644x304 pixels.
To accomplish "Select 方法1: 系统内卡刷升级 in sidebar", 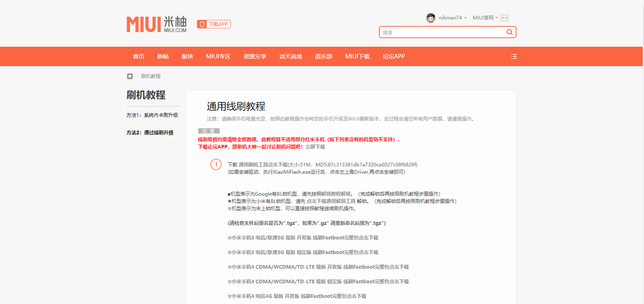I will 152,115.
